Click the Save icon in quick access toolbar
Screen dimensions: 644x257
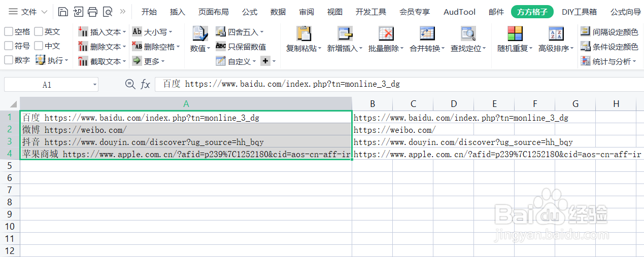point(63,12)
